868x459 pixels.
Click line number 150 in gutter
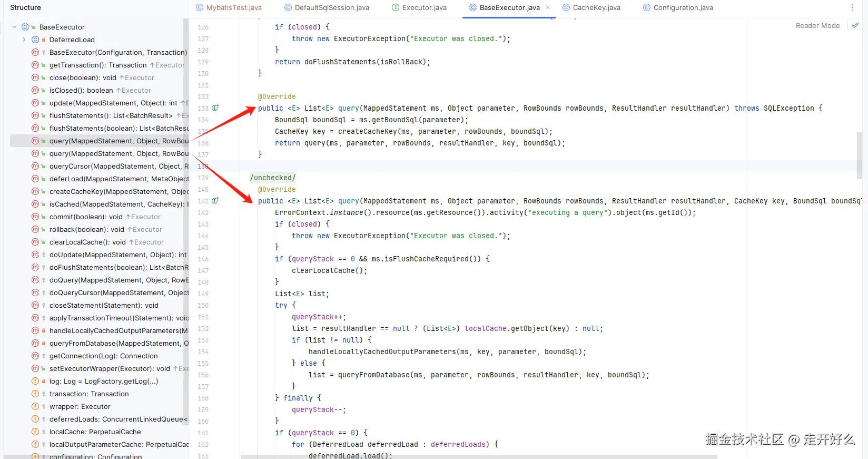tap(203, 305)
